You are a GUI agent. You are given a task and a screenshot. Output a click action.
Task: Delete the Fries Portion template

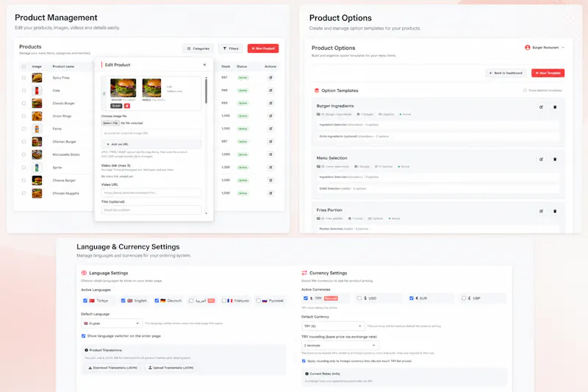[x=555, y=211]
